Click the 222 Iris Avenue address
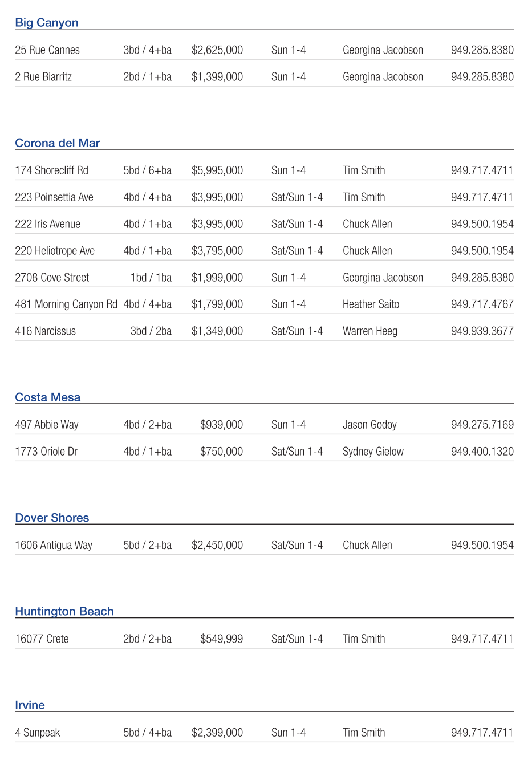The width and height of the screenshot is (532, 764). [47, 224]
